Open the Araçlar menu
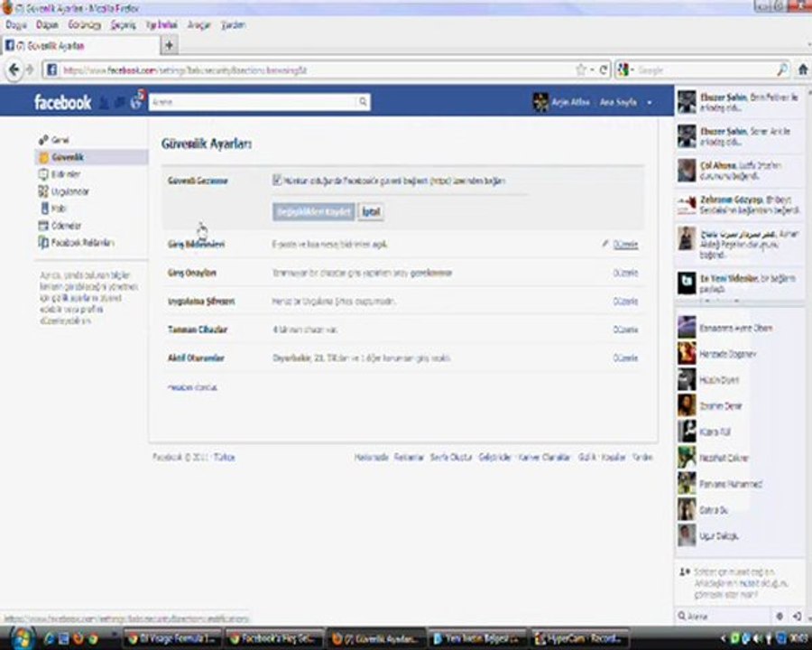The width and height of the screenshot is (812, 650). point(198,25)
